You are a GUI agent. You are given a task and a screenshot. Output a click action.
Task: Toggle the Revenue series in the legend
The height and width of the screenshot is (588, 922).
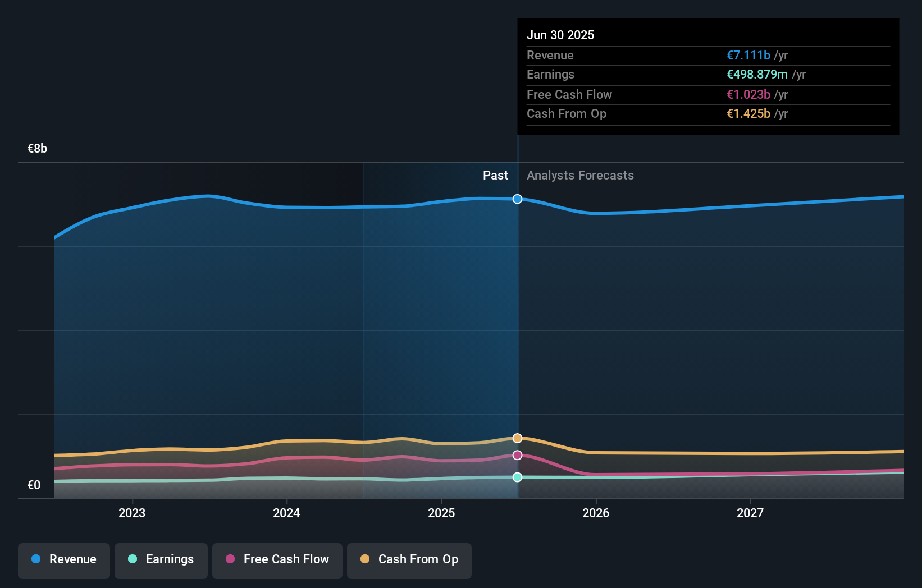point(64,561)
